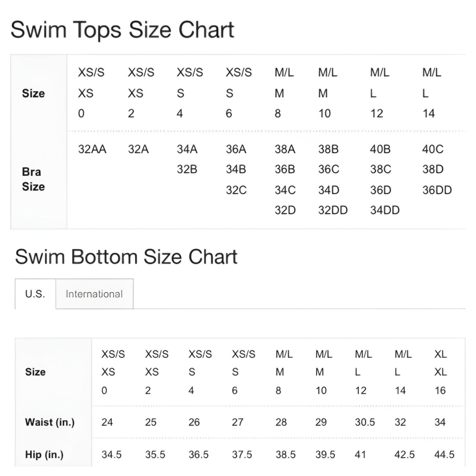
Task: Select the 32AA bra size cell
Action: pyautogui.click(x=92, y=149)
